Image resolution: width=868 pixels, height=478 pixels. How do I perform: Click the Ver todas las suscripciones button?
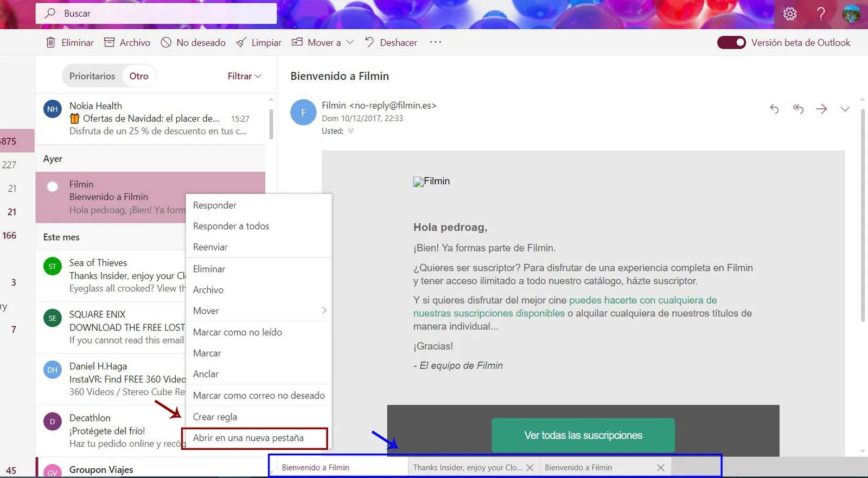[x=583, y=435]
